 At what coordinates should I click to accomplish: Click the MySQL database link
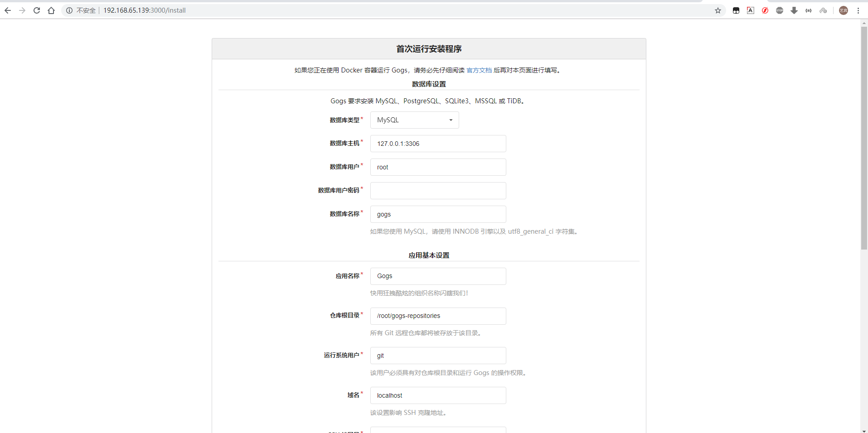tap(387, 101)
